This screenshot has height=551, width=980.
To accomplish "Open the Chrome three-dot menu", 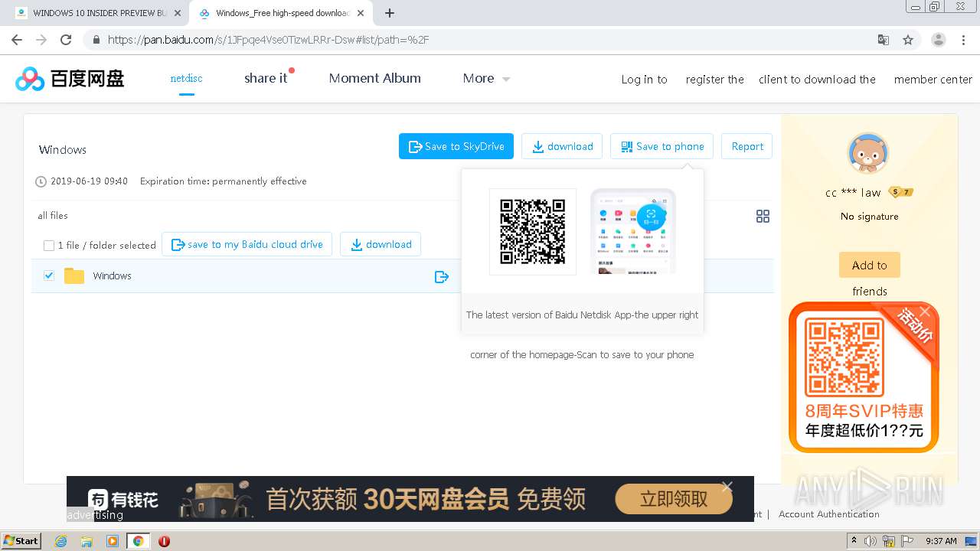I will click(964, 40).
